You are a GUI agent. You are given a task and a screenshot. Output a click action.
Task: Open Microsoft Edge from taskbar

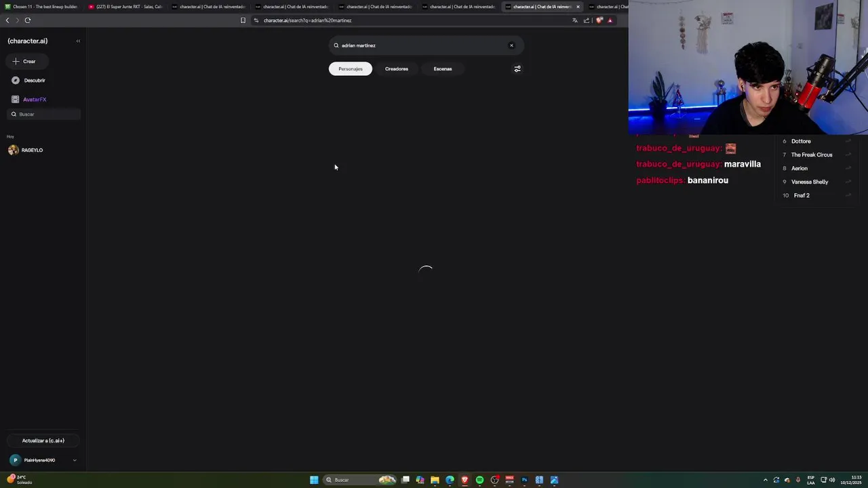[450, 480]
